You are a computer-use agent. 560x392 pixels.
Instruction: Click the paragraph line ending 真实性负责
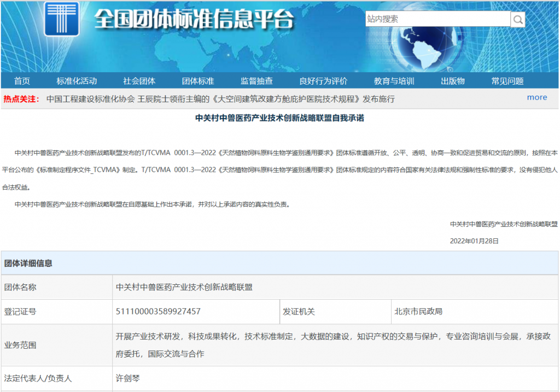(x=153, y=204)
